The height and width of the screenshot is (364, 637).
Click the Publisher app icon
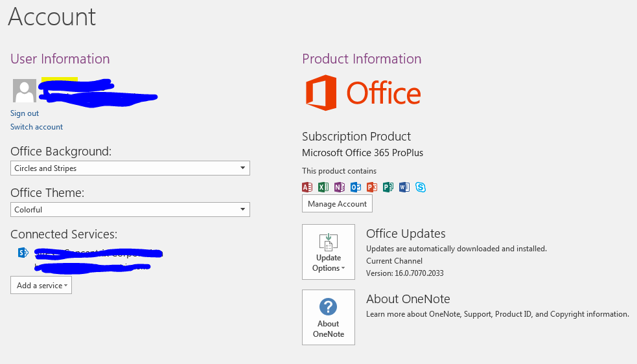click(x=388, y=187)
